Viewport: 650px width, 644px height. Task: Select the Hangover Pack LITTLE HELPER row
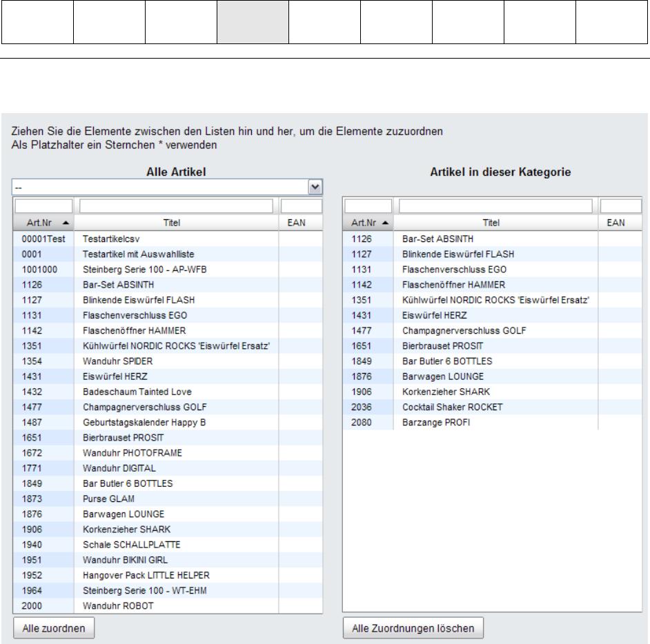(168, 576)
